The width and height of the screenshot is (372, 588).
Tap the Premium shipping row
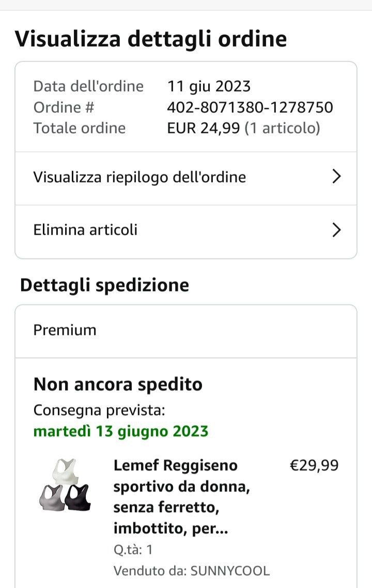(186, 331)
